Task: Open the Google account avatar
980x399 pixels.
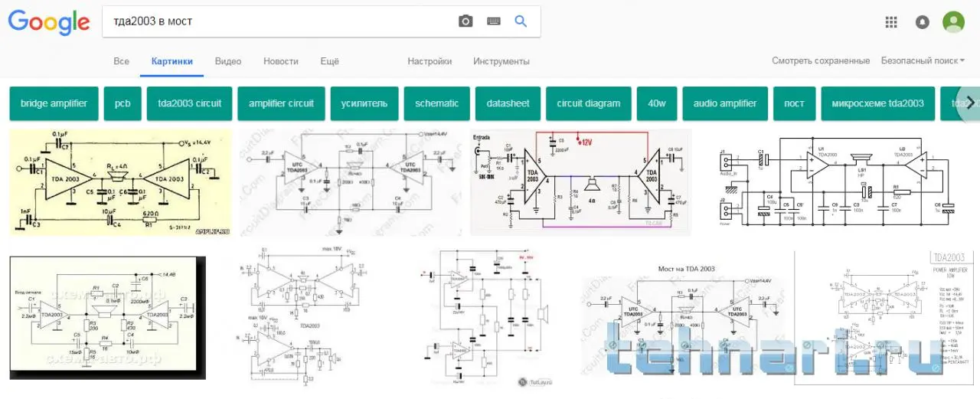Action: [x=954, y=21]
